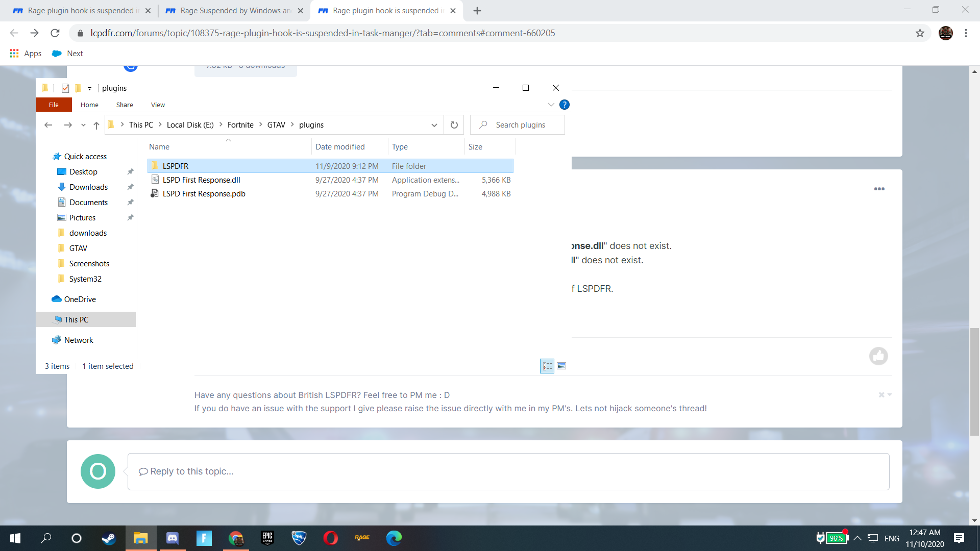Image resolution: width=980 pixels, height=551 pixels.
Task: Open Downloads in Quick access
Action: 88,187
